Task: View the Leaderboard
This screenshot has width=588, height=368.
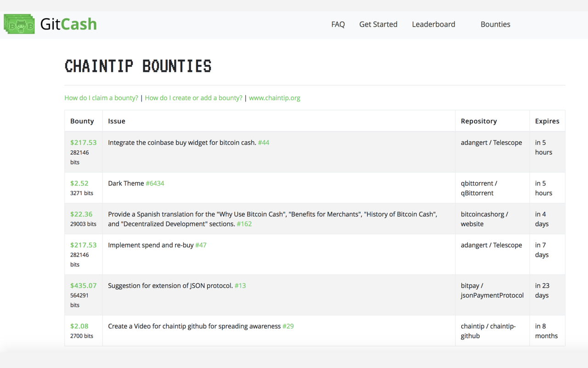Action: point(433,24)
